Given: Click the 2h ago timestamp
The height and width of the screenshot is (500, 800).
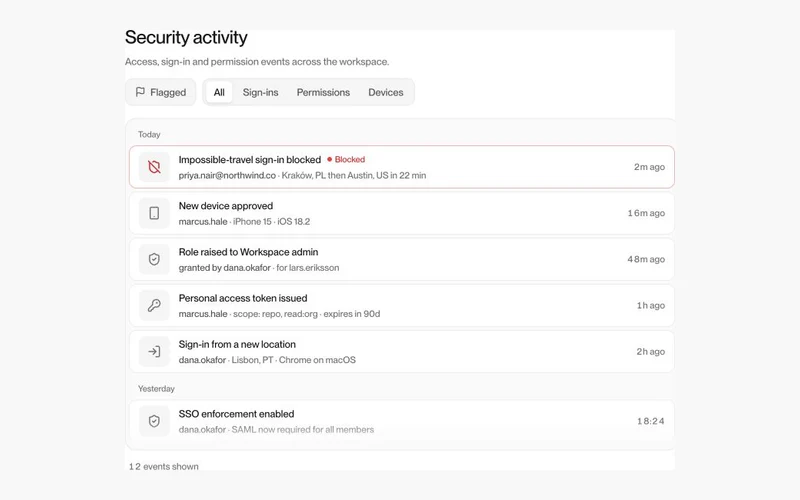Looking at the screenshot, I should (x=651, y=352).
